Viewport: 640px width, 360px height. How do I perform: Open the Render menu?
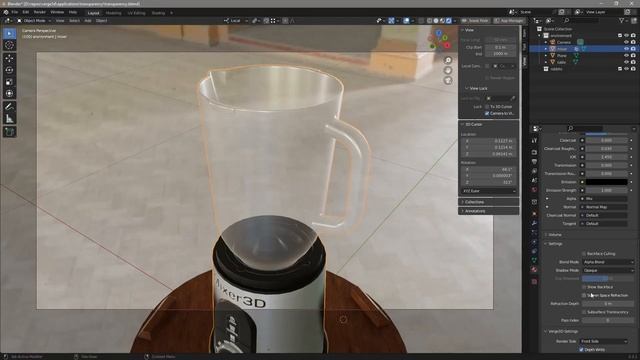(x=40, y=12)
